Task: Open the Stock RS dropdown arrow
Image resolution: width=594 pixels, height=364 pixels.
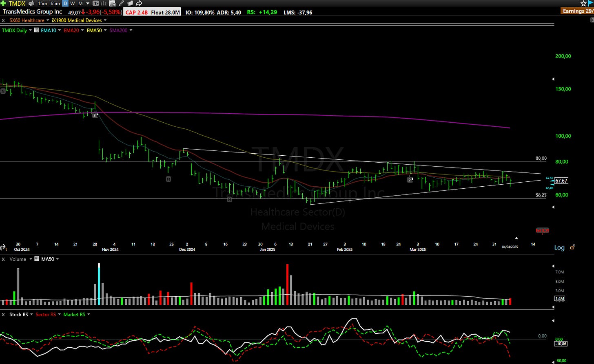Action: [x=32, y=315]
